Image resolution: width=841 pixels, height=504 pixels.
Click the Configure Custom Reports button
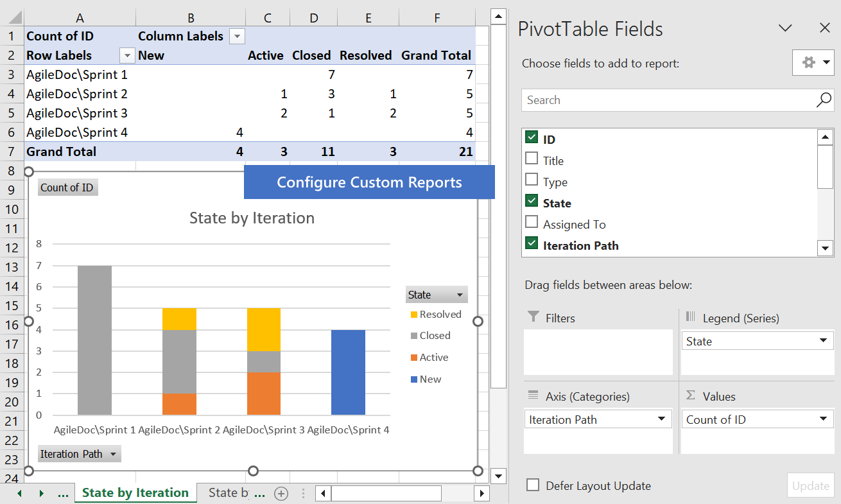pos(369,182)
